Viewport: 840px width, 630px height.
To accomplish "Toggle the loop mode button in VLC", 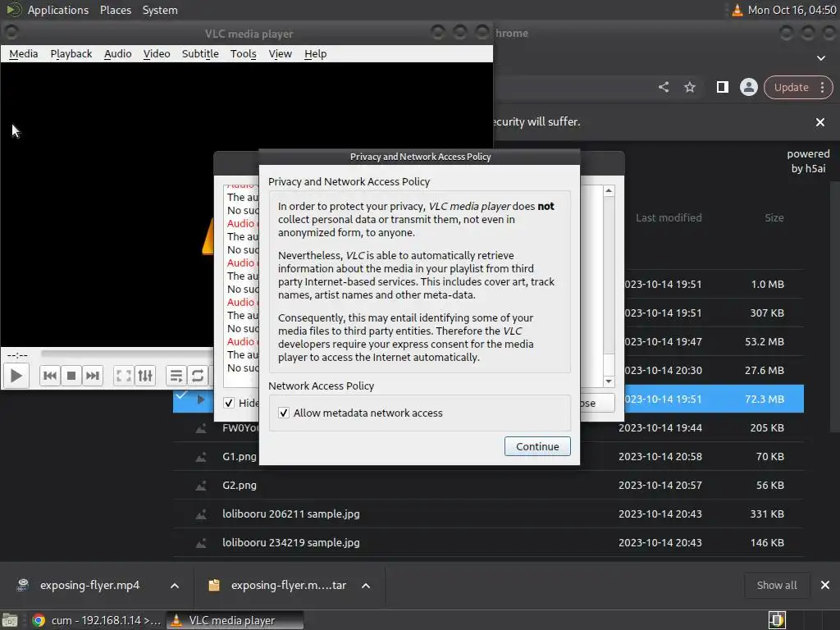I will tap(198, 376).
